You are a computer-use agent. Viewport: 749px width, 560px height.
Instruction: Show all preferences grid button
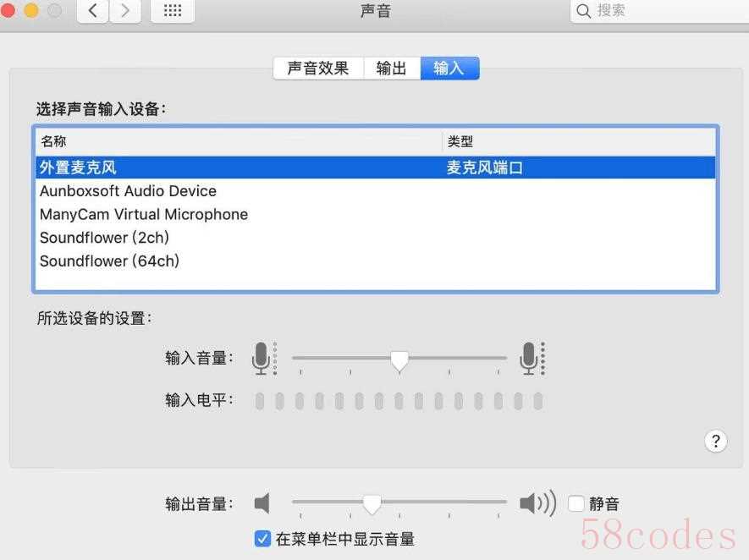(173, 10)
